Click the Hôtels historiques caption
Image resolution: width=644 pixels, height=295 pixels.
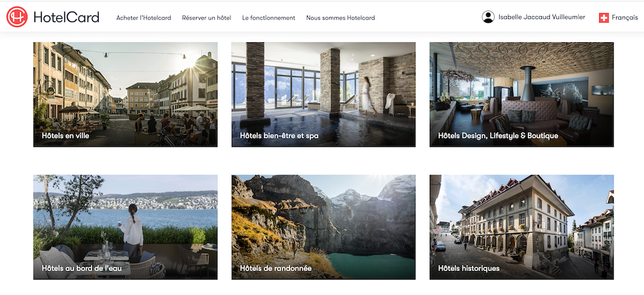(469, 268)
